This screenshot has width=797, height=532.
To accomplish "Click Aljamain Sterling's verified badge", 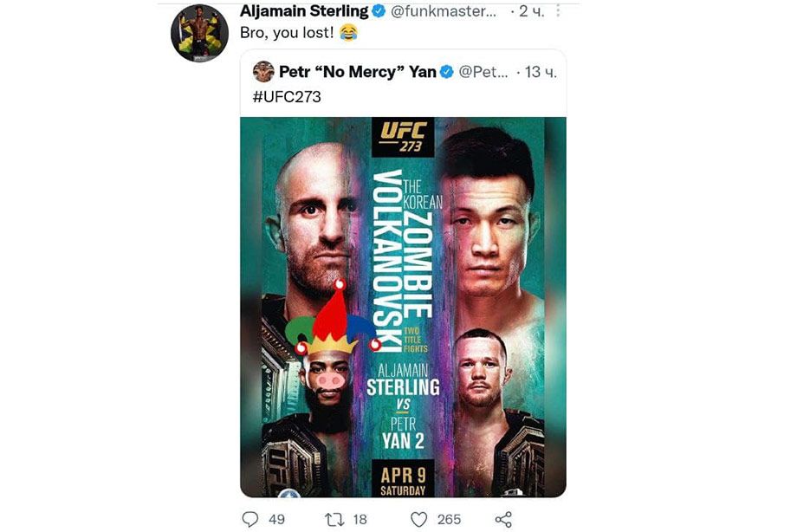I will pos(379,11).
